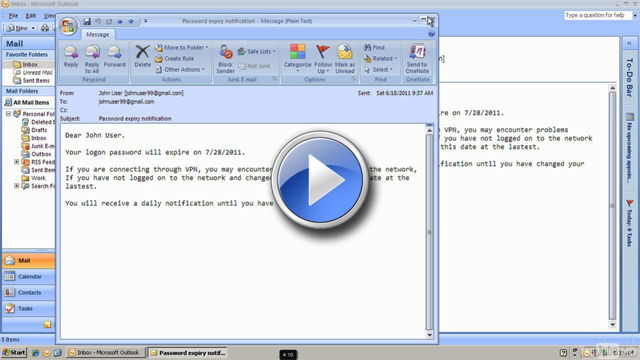Mark the message as Unread
This screenshot has height=360, width=640.
[x=345, y=59]
